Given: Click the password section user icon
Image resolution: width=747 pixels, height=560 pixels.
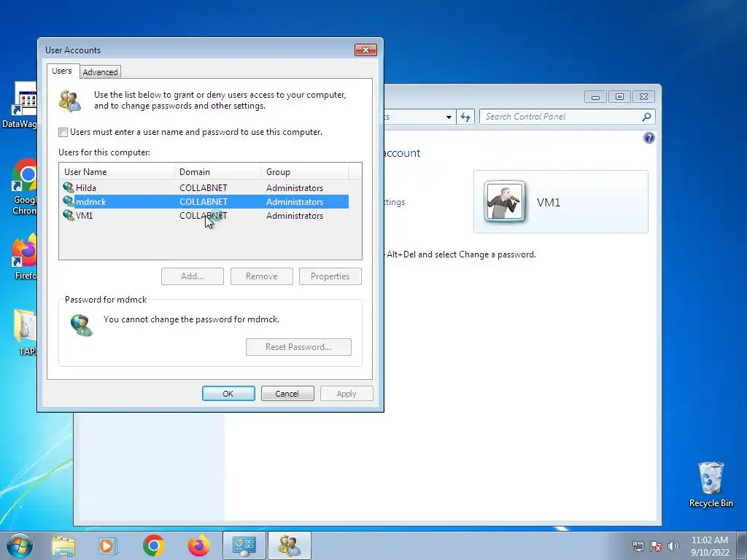Looking at the screenshot, I should (82, 324).
